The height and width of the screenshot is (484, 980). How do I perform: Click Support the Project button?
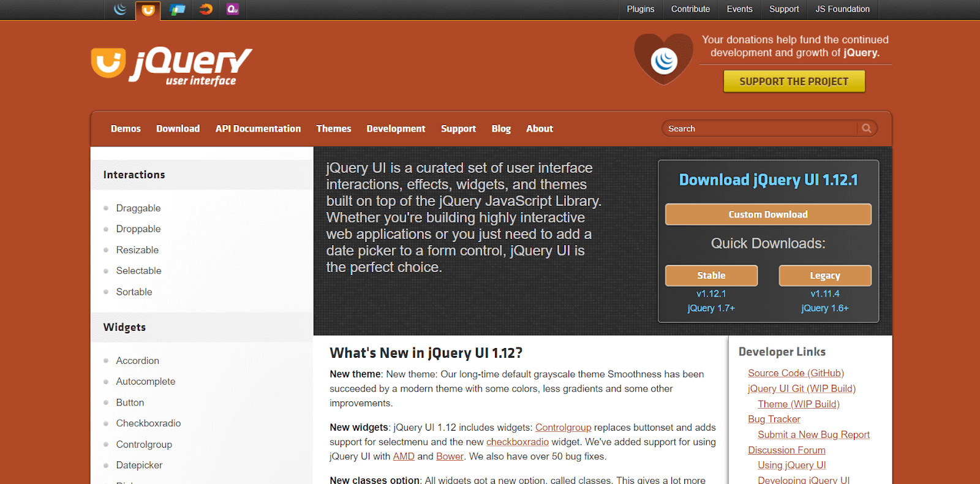tap(794, 81)
